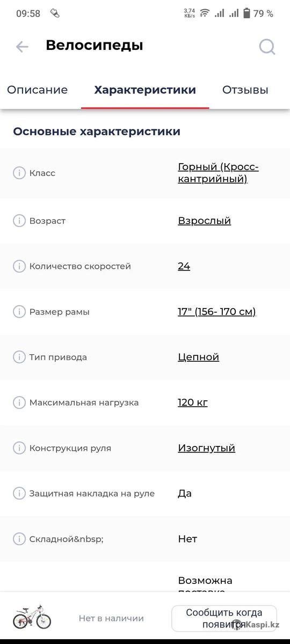Switch to the Описание tab
This screenshot has width=290, height=644.
point(37,90)
